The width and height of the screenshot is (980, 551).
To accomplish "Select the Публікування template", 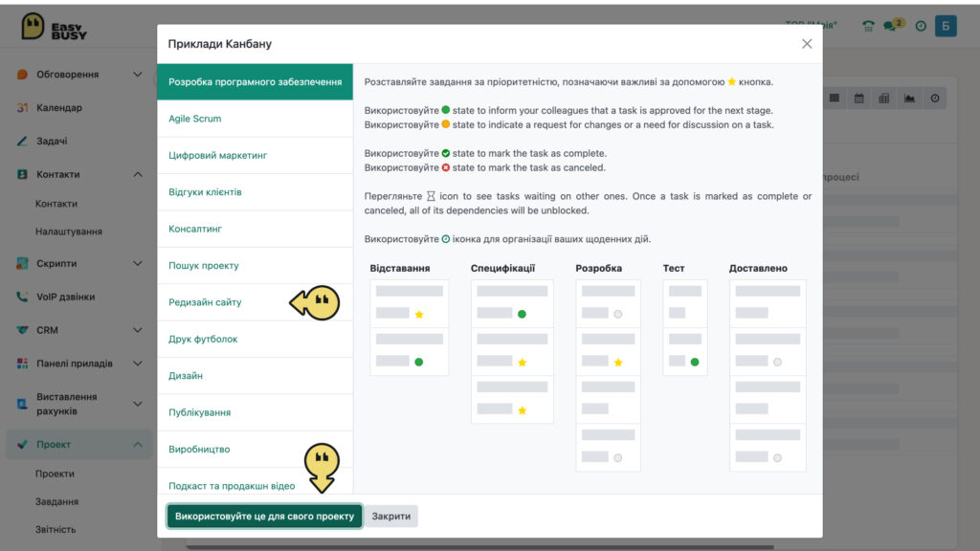I will [255, 412].
